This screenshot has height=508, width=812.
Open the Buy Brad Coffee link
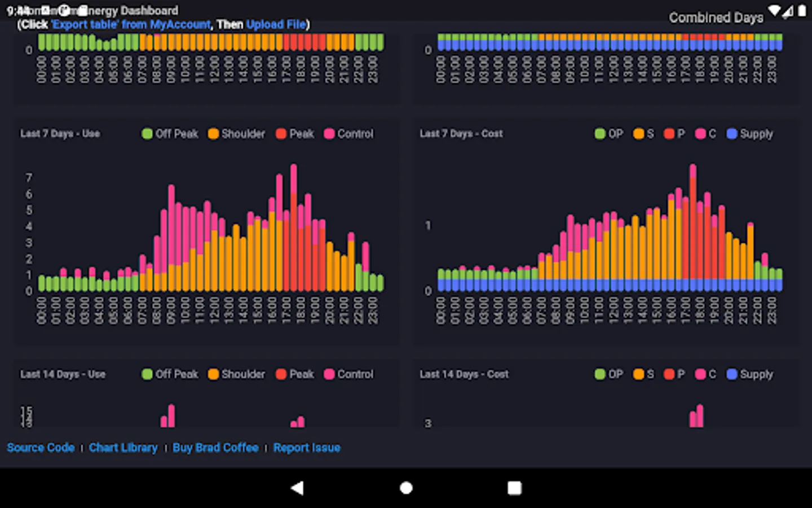[215, 448]
